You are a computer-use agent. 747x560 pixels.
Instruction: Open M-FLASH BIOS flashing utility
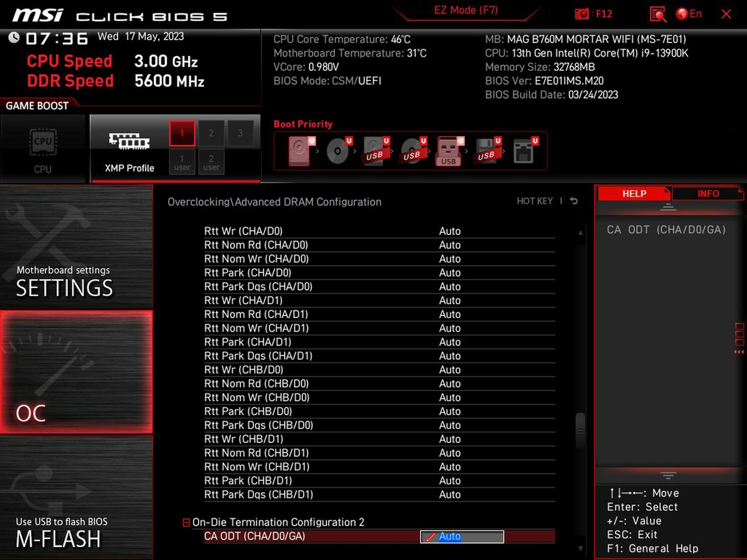[76, 497]
